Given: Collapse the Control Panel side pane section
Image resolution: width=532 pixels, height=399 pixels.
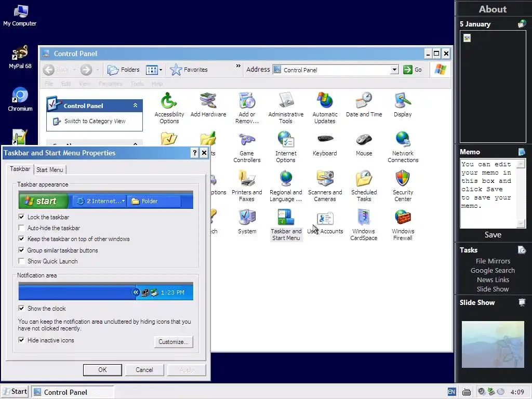Looking at the screenshot, I should (x=135, y=105).
